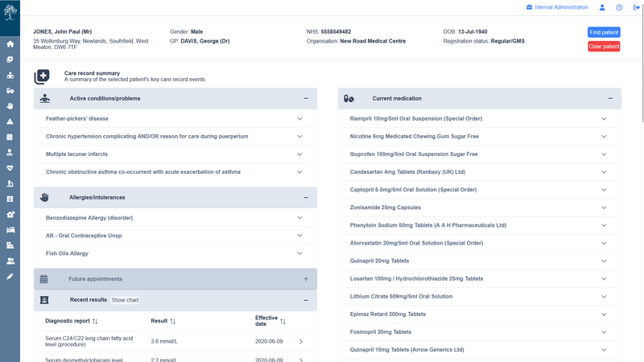The width and height of the screenshot is (644, 362).
Task: Expand Zonisamide 25mg Capsules row
Action: click(x=604, y=208)
